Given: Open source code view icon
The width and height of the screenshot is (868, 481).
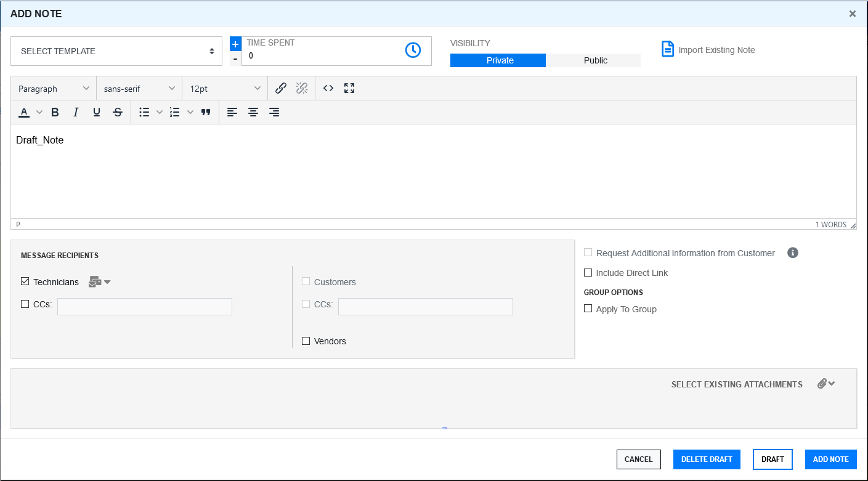Looking at the screenshot, I should (x=328, y=88).
